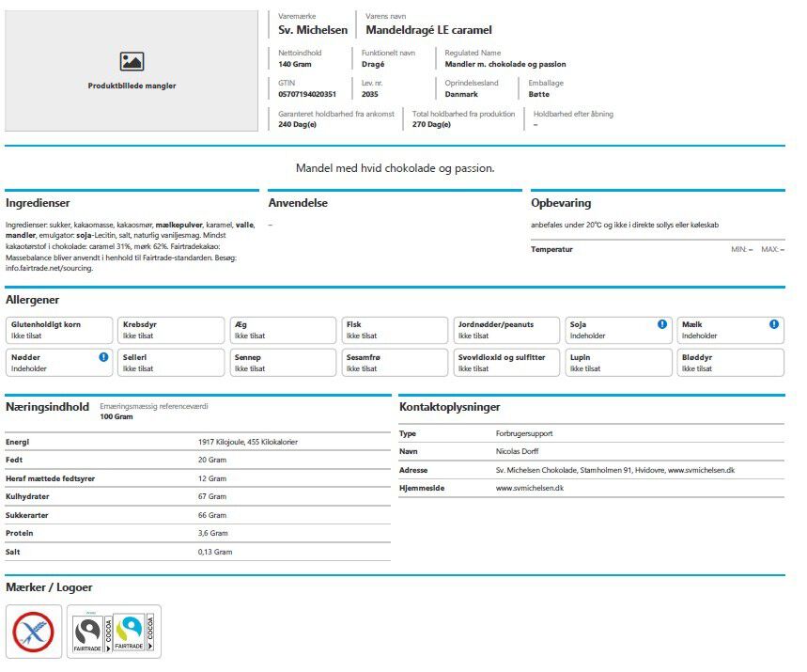Select the Jordnødder/peanuts allergen box
The height and width of the screenshot is (672, 807).
[x=506, y=330]
